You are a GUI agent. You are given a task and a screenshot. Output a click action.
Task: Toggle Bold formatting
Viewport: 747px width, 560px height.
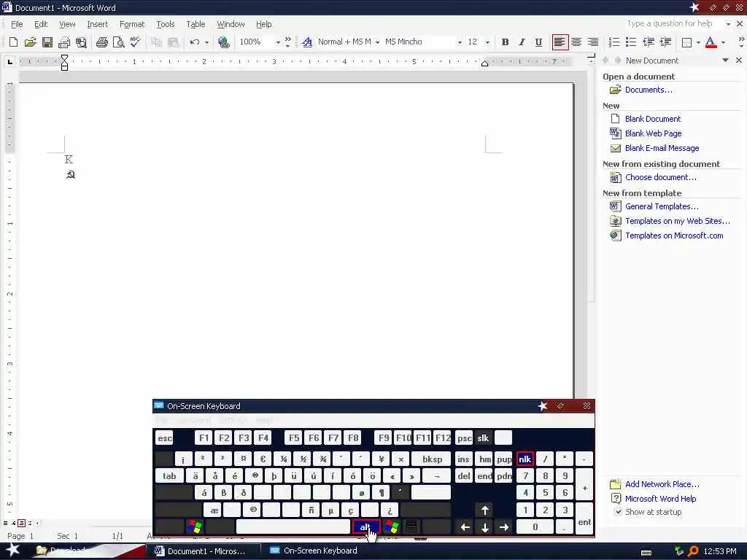click(x=505, y=42)
